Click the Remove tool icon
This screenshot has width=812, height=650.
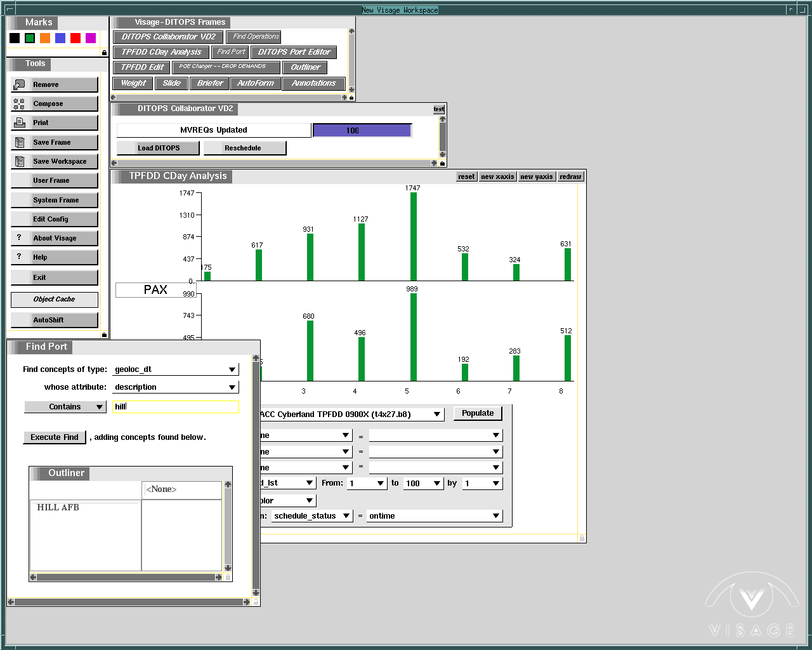(x=19, y=84)
